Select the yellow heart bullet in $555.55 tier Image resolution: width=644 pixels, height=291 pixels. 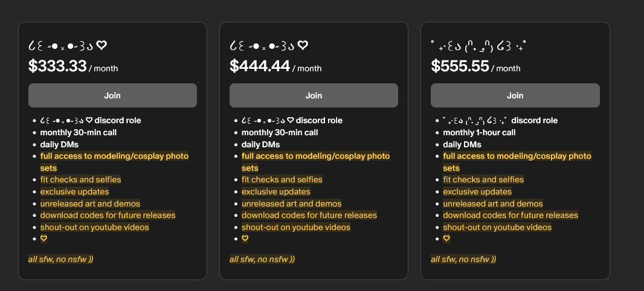(446, 239)
